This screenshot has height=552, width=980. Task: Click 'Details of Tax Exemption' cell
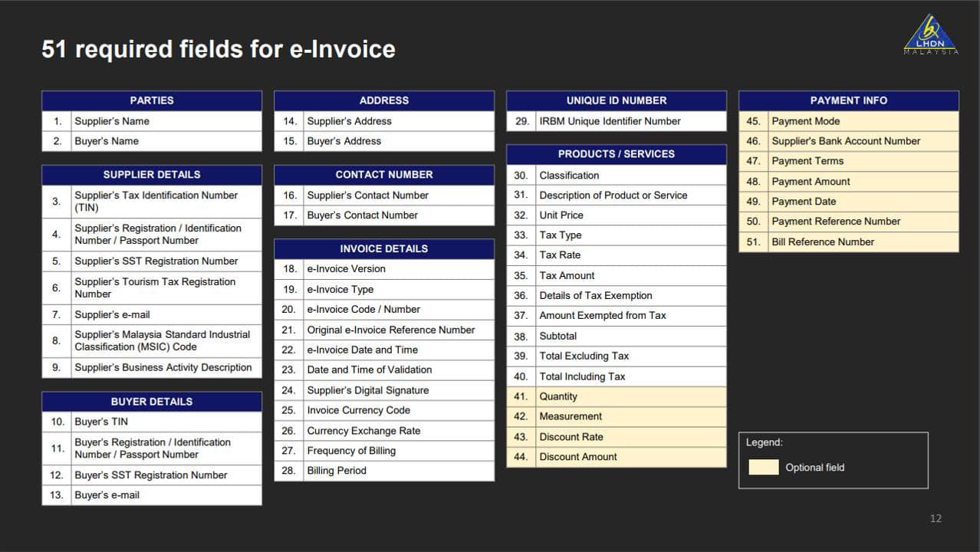[x=631, y=296]
